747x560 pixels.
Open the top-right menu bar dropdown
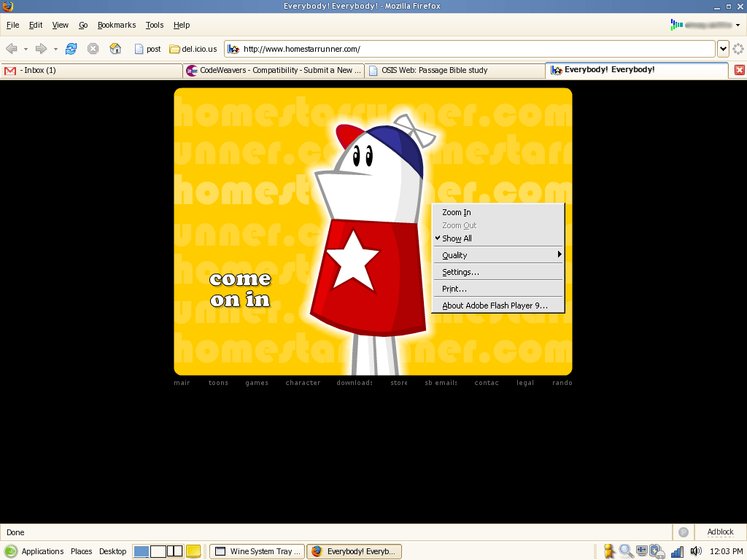(x=738, y=26)
